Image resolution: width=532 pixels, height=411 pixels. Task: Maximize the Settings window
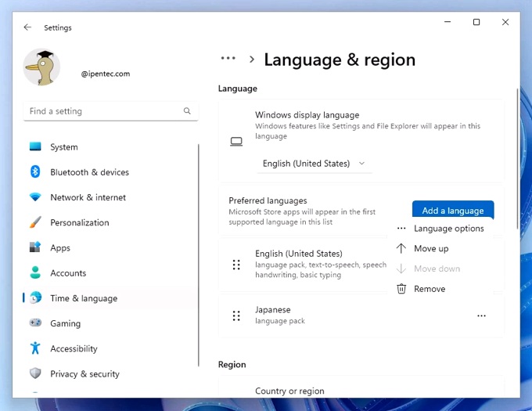point(476,22)
